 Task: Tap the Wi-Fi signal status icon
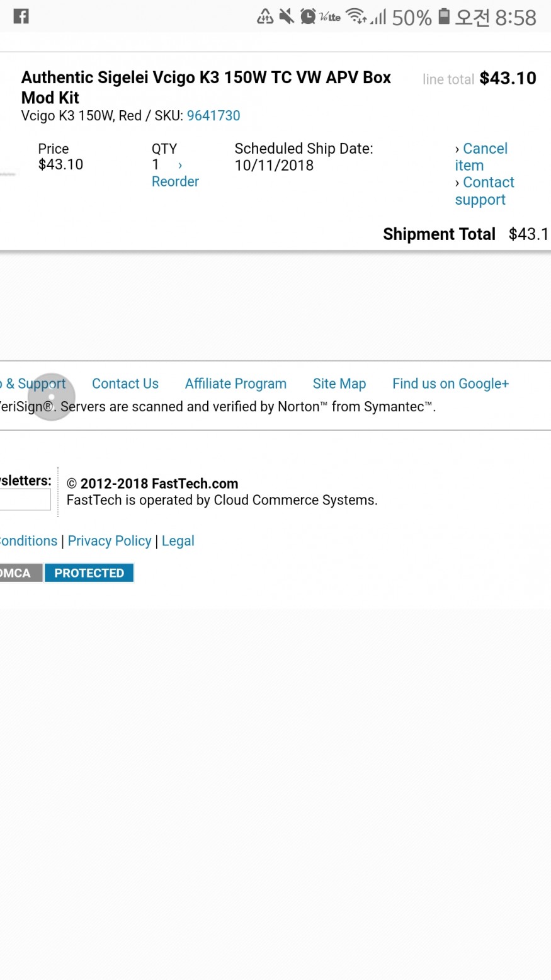[356, 16]
